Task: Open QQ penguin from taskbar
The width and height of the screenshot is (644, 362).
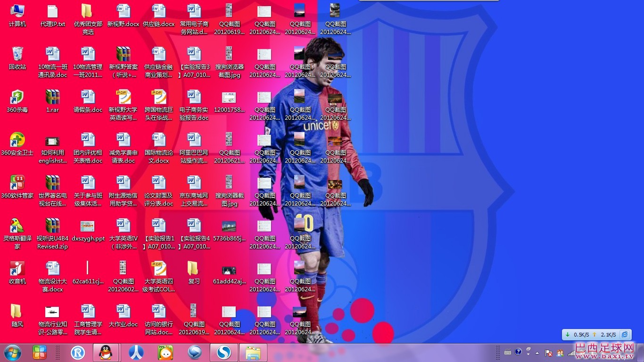Action: (x=106, y=353)
